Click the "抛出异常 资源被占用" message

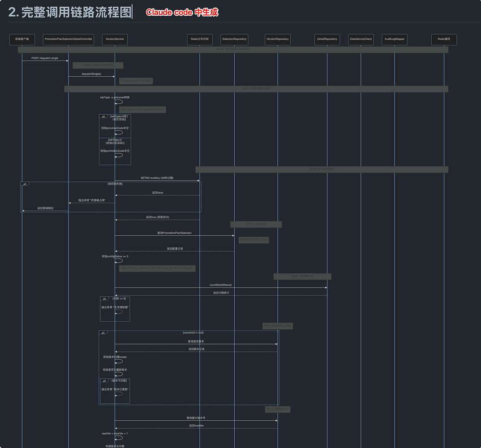pyautogui.click(x=92, y=200)
